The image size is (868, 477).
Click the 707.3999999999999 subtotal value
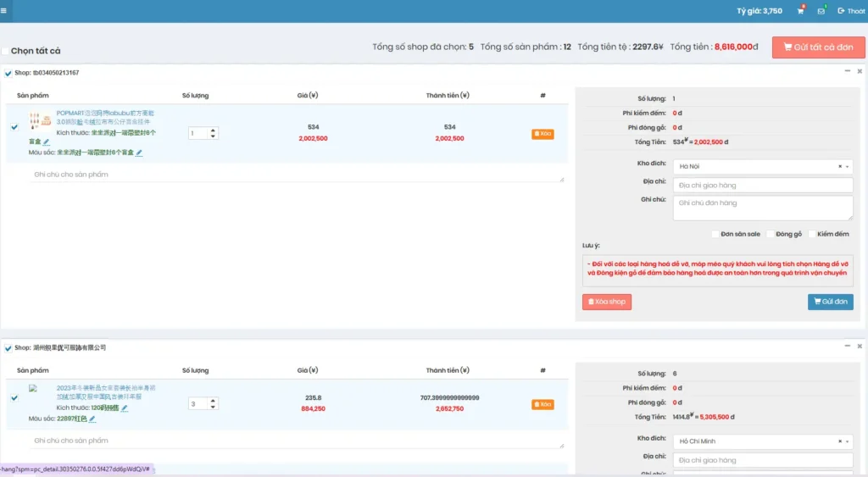point(449,398)
